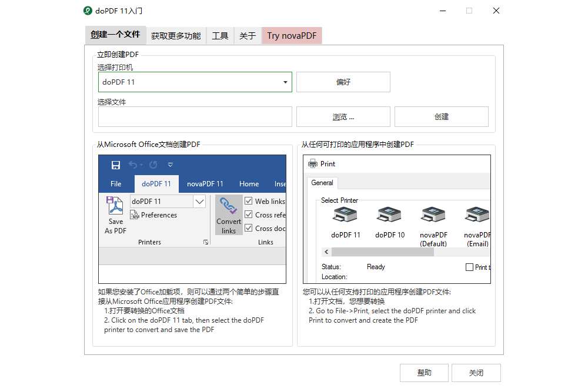The image size is (588, 392).
Task: Select the doPDF 10 printer icon
Action: pos(389,215)
